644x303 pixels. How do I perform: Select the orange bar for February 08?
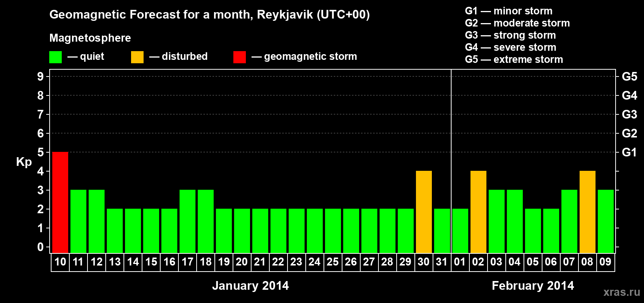pos(588,212)
